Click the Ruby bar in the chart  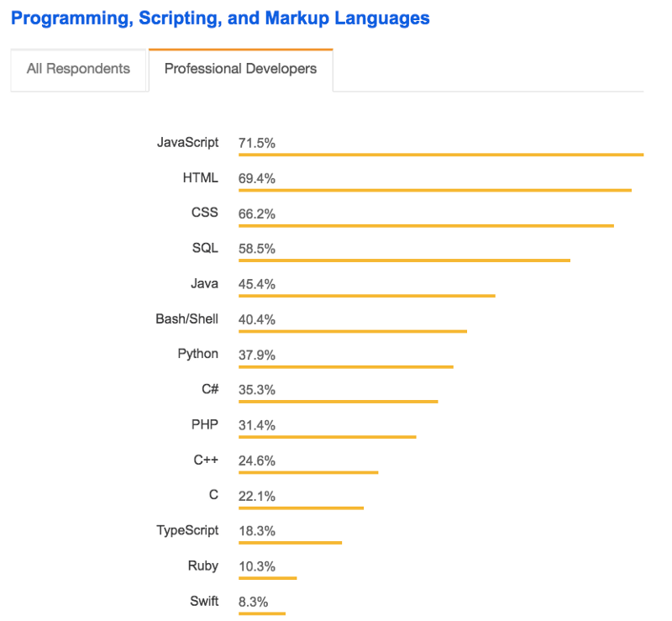click(x=267, y=578)
